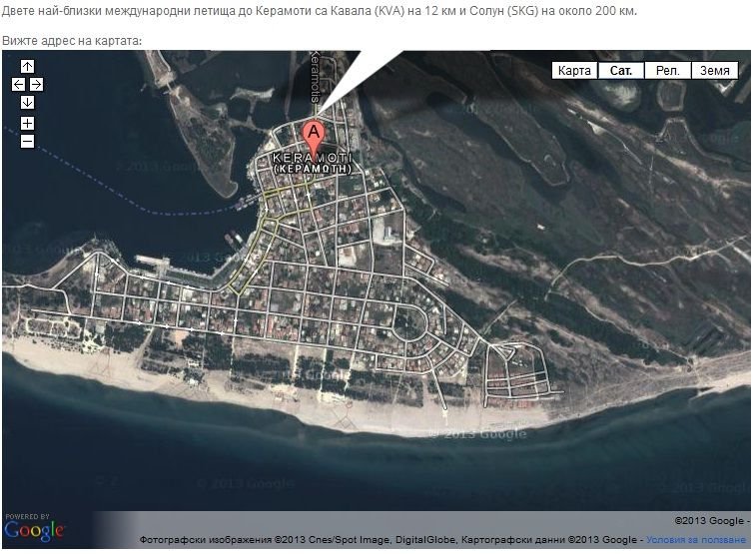Select the Сат. satellite view
This screenshot has height=554, width=756.
click(x=620, y=71)
